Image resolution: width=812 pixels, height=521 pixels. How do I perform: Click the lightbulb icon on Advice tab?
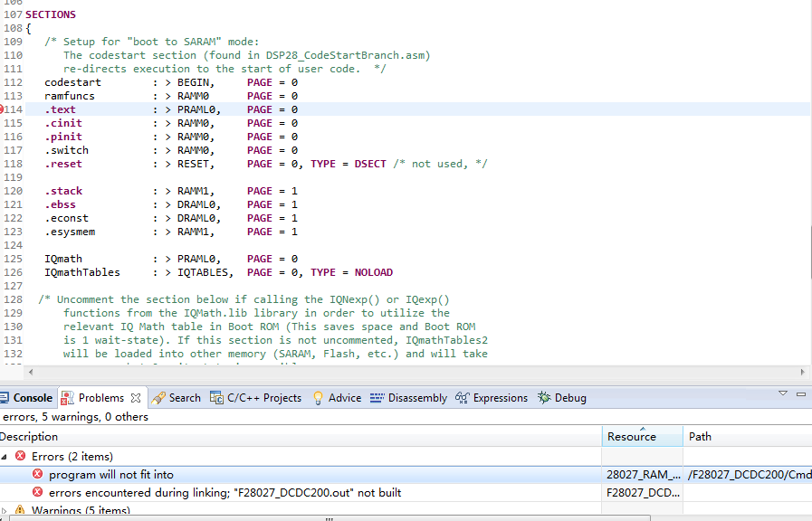tap(318, 398)
